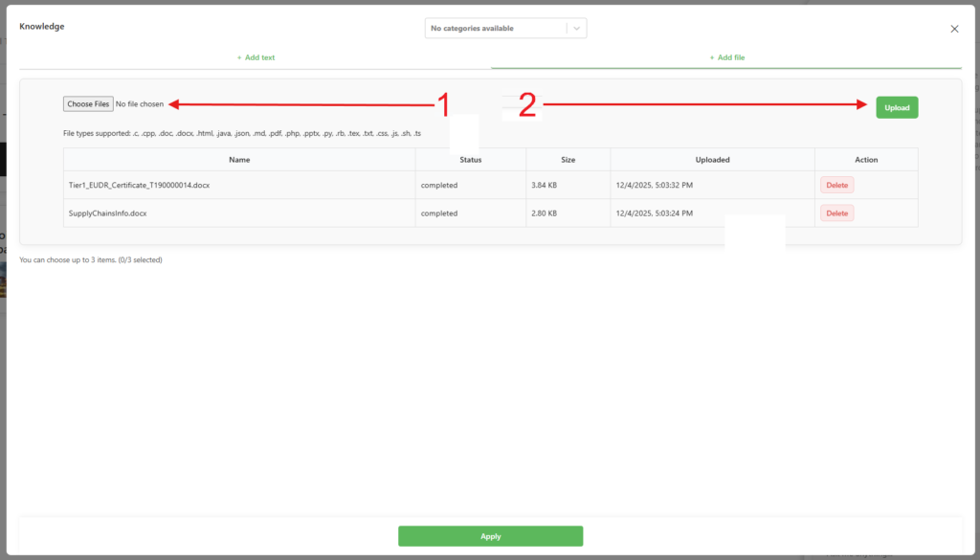Click the 'No file chosen' text

140,104
